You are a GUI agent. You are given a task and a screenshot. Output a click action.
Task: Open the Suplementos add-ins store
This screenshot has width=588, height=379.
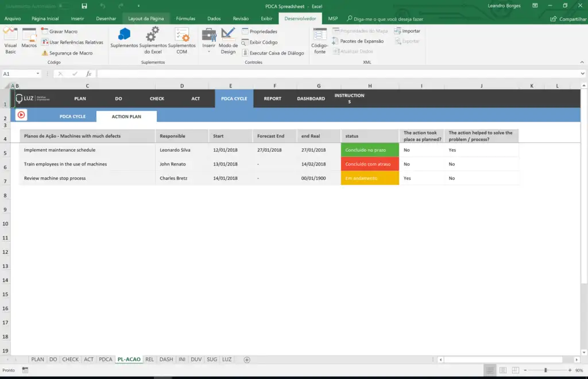[124, 38]
